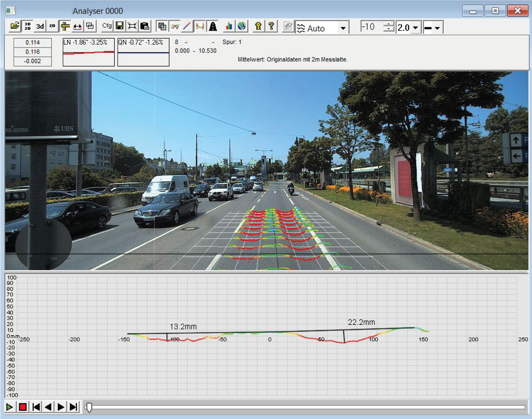The width and height of the screenshot is (532, 419).
Task: Expand the Auto filter dropdown
Action: [343, 28]
